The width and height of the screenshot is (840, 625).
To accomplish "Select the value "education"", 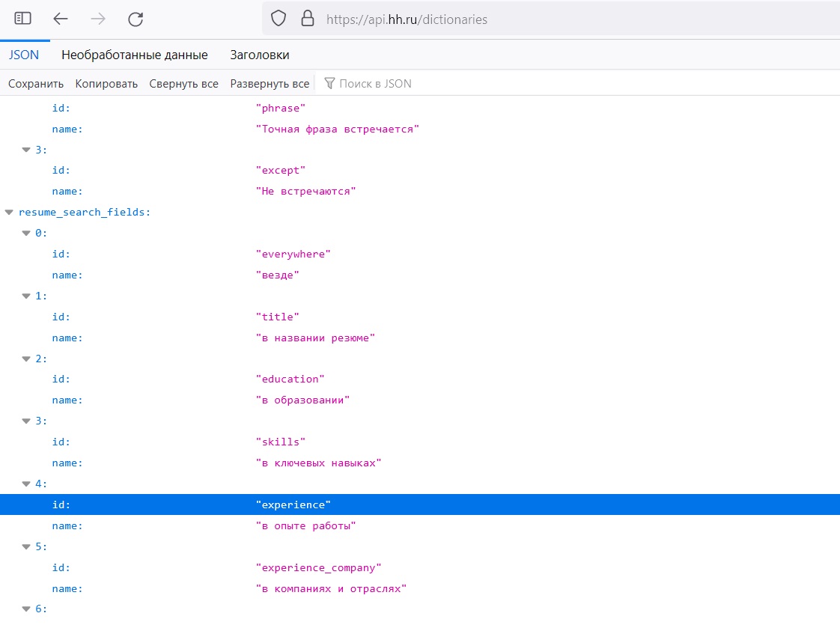I will point(290,379).
